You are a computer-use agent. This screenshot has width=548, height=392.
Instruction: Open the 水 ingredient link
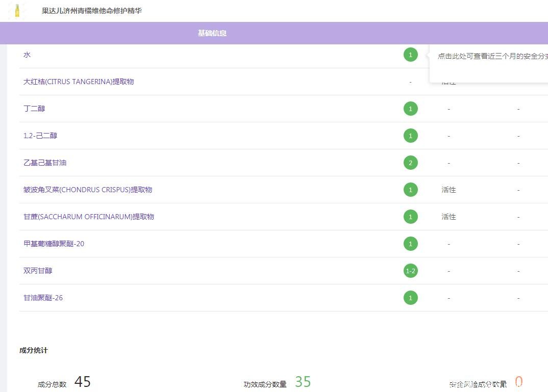[27, 55]
